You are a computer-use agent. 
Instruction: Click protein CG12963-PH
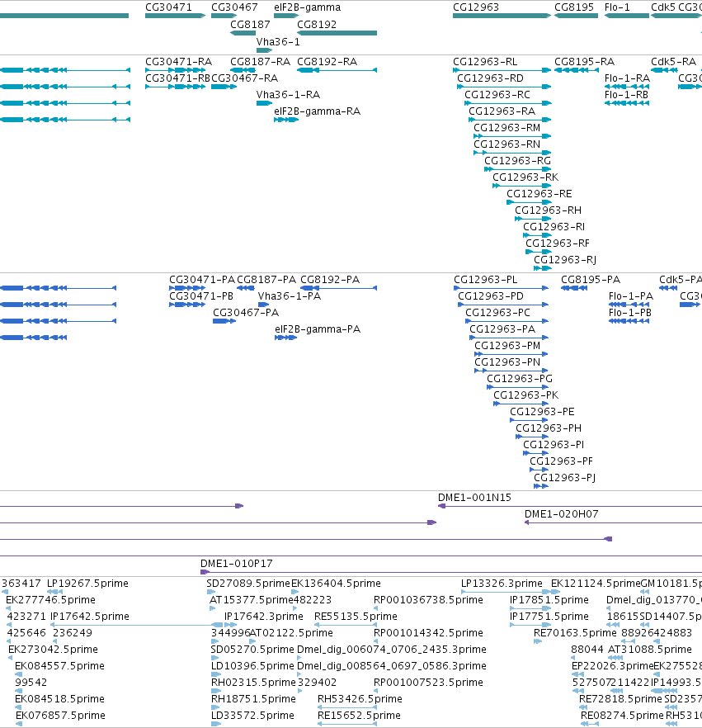(549, 428)
